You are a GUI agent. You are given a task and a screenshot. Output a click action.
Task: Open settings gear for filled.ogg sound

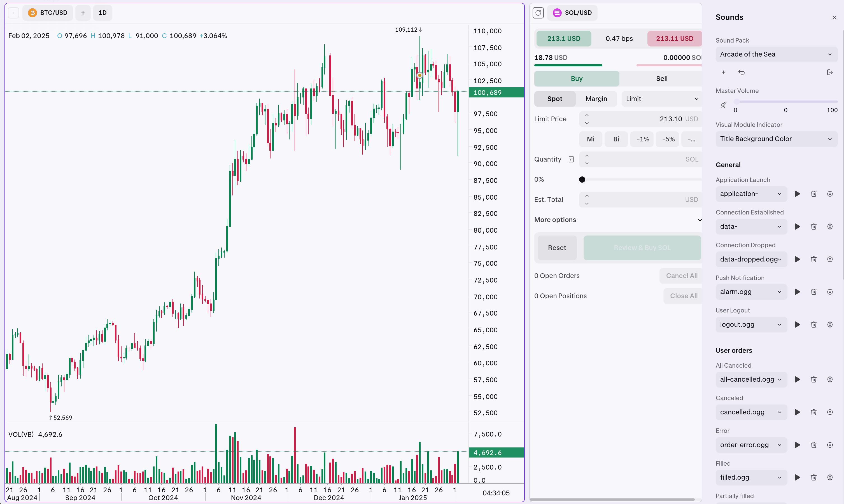[x=830, y=477]
